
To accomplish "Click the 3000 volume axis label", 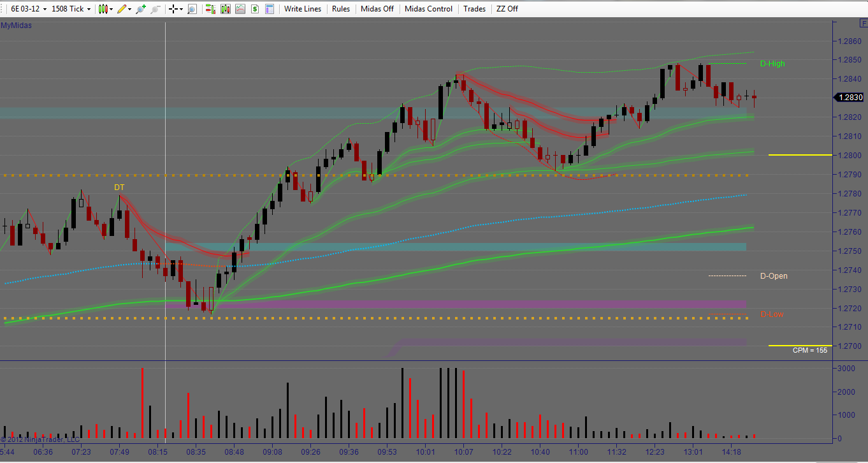I will point(846,369).
